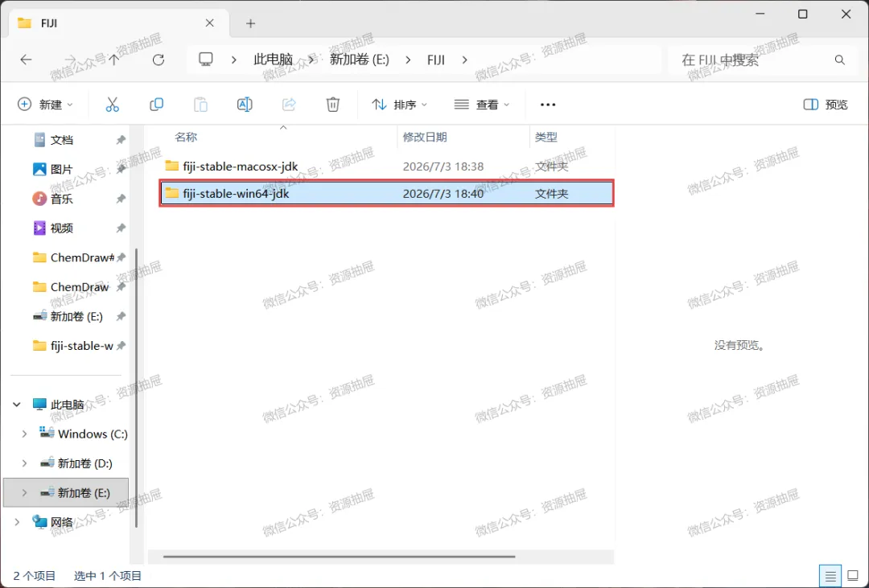Image resolution: width=869 pixels, height=588 pixels.
Task: Select 网络 in navigation tree
Action: tap(53, 522)
